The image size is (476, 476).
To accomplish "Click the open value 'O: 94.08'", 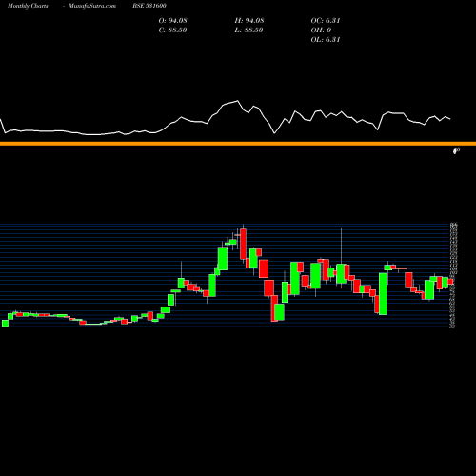I will pyautogui.click(x=172, y=21).
